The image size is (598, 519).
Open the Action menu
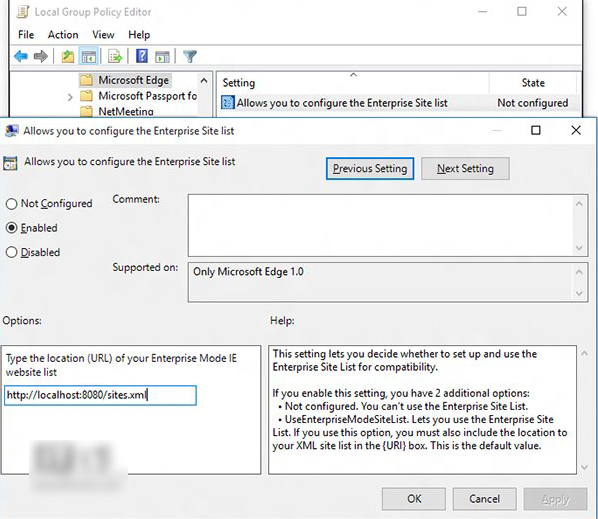click(63, 35)
